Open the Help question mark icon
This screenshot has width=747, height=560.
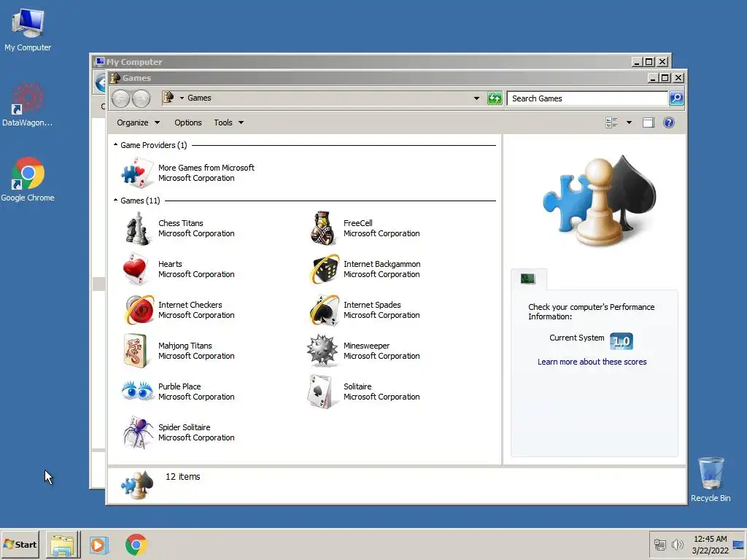(x=669, y=122)
